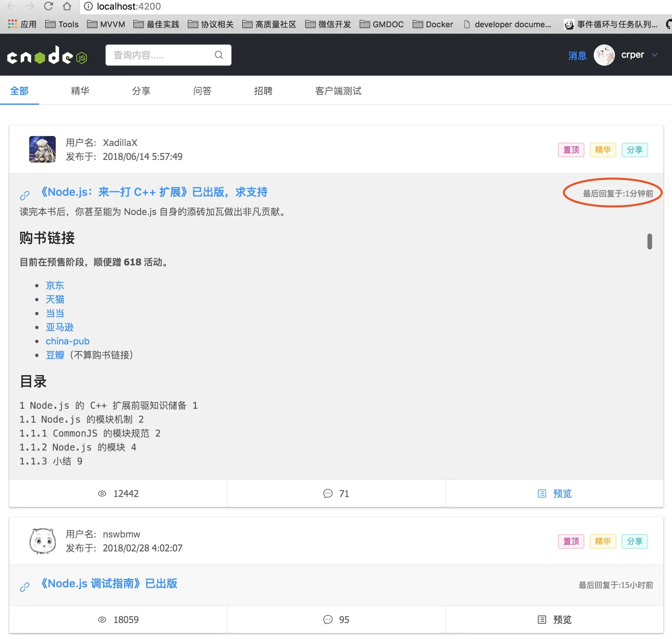The height and width of the screenshot is (639, 672).
Task: Click the post content scrollbar thumb
Action: (649, 241)
